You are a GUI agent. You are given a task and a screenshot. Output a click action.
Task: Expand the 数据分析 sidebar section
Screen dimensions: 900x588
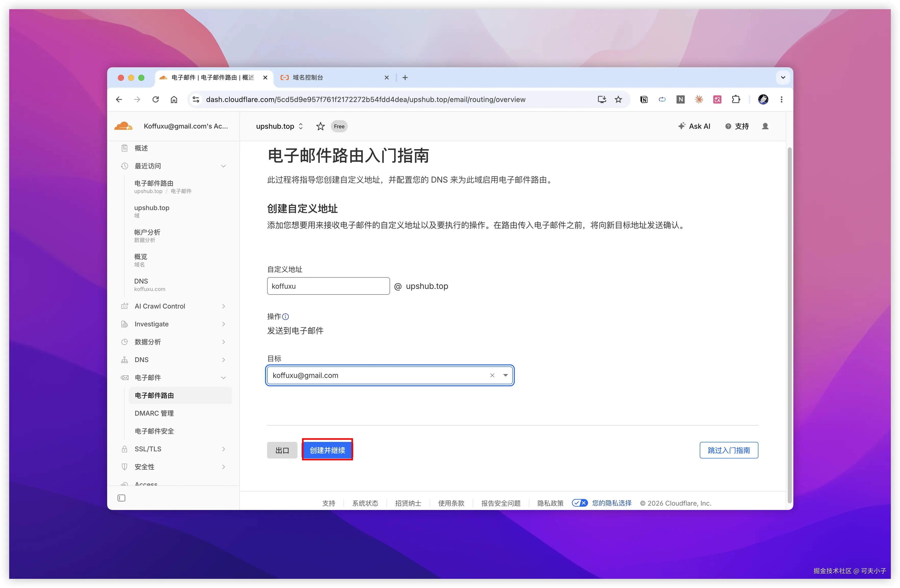tap(223, 342)
